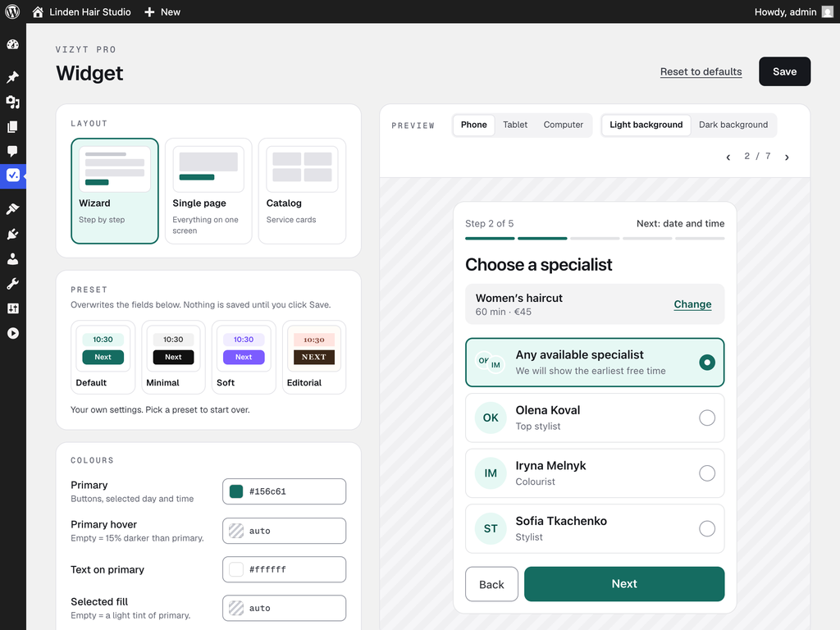Choose the Single page layout card
The width and height of the screenshot is (840, 630).
coord(208,191)
